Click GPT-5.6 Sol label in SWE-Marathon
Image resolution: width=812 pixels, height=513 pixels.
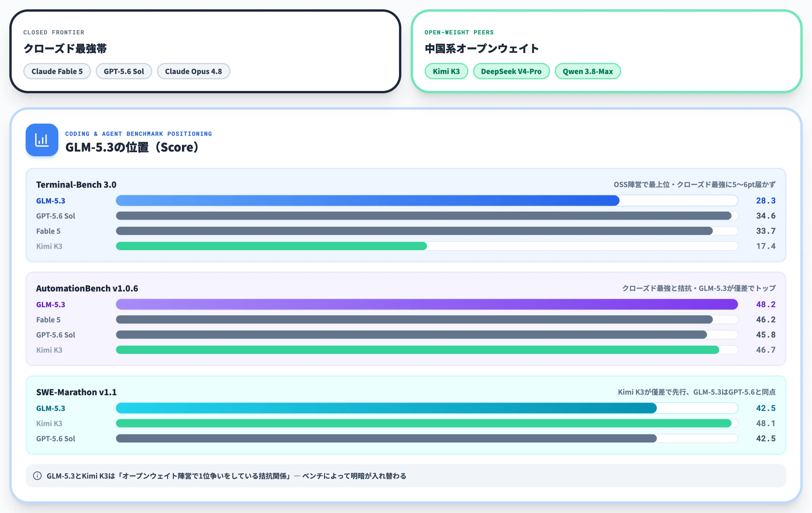click(x=56, y=438)
